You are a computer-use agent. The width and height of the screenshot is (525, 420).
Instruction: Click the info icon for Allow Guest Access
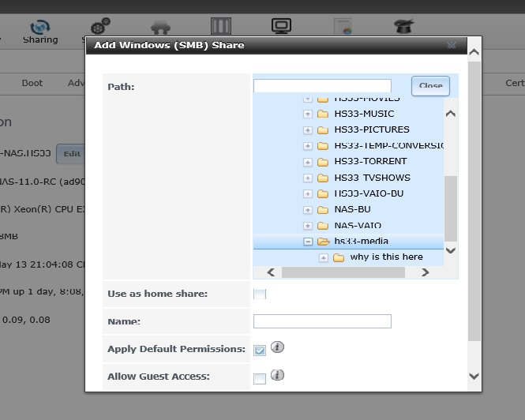tap(277, 375)
